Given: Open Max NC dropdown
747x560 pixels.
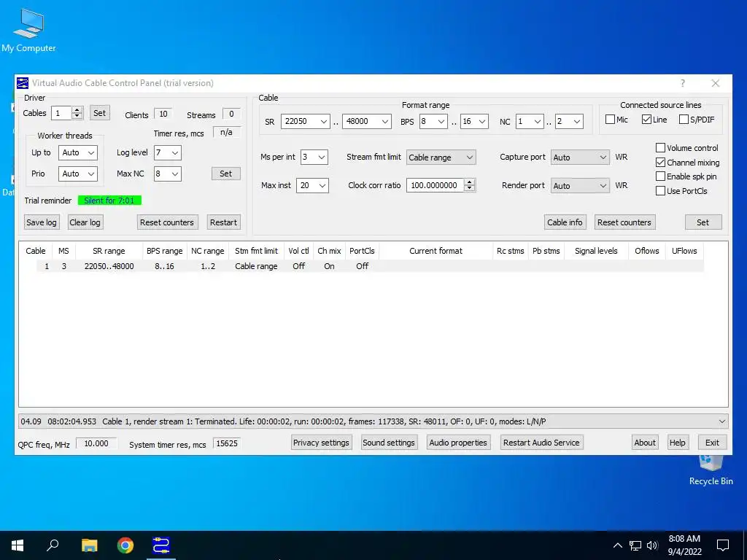Looking at the screenshot, I should pos(168,174).
